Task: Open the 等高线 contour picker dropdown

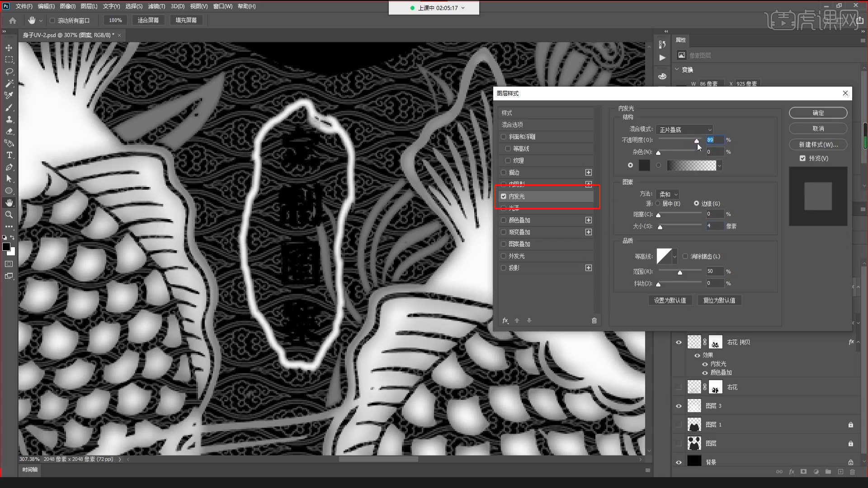Action: point(675,256)
